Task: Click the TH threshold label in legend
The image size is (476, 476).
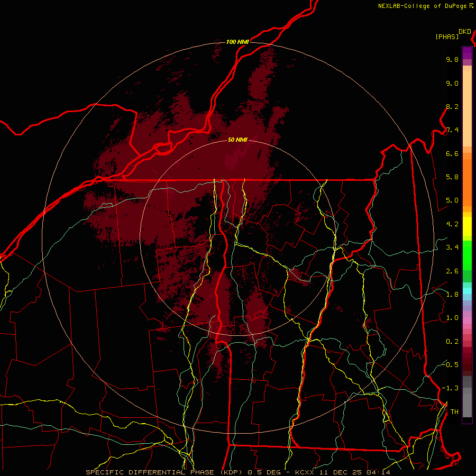Action: pyautogui.click(x=454, y=412)
